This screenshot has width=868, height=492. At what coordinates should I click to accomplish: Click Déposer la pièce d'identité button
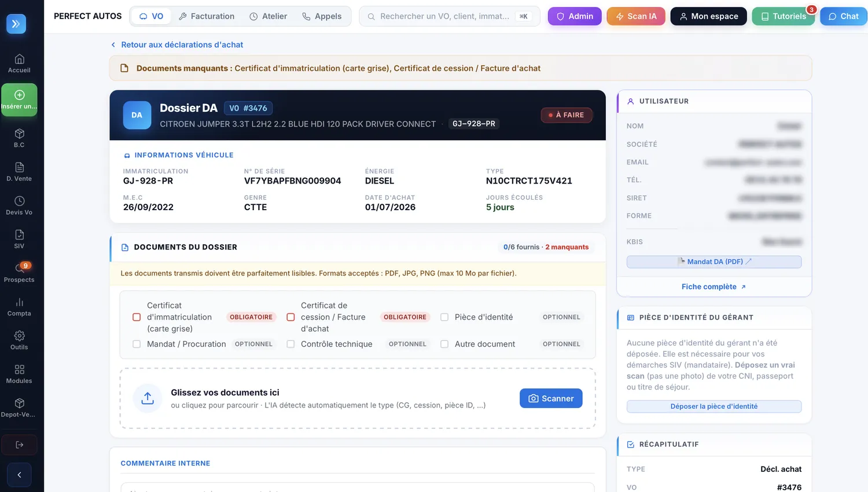pos(714,406)
